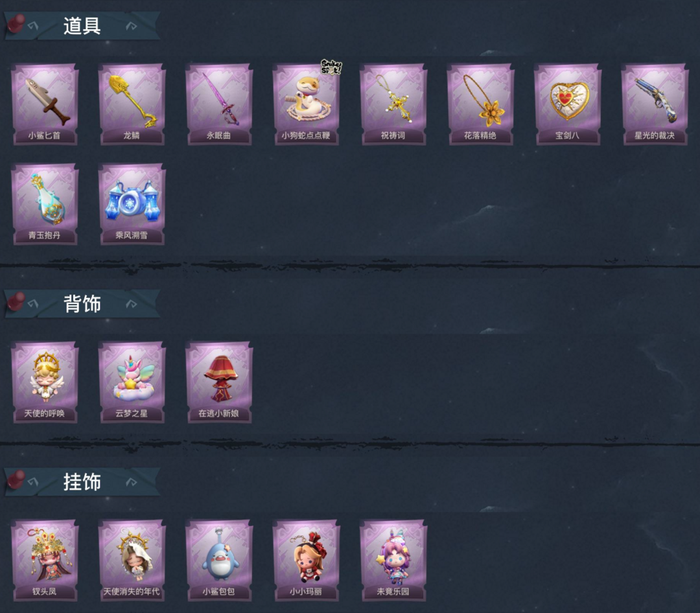Select the golden 龙鳞 shovel item
The height and width of the screenshot is (613, 700).
132,104
